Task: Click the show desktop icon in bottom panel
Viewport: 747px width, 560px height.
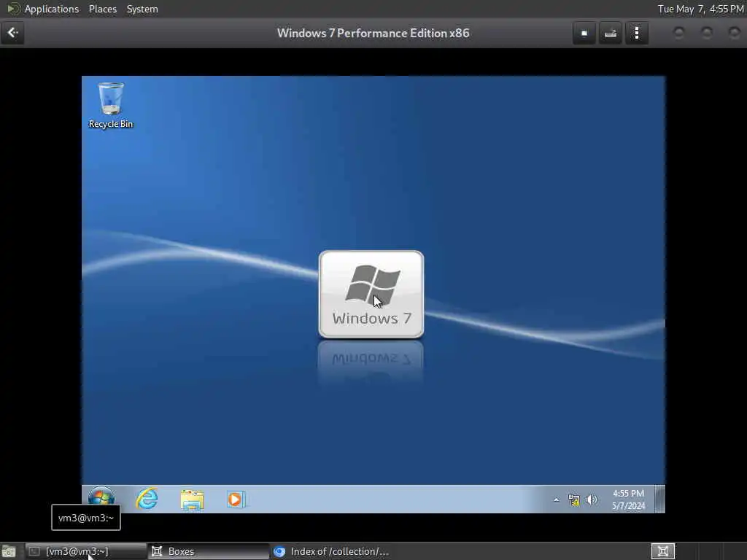Action: (x=9, y=551)
